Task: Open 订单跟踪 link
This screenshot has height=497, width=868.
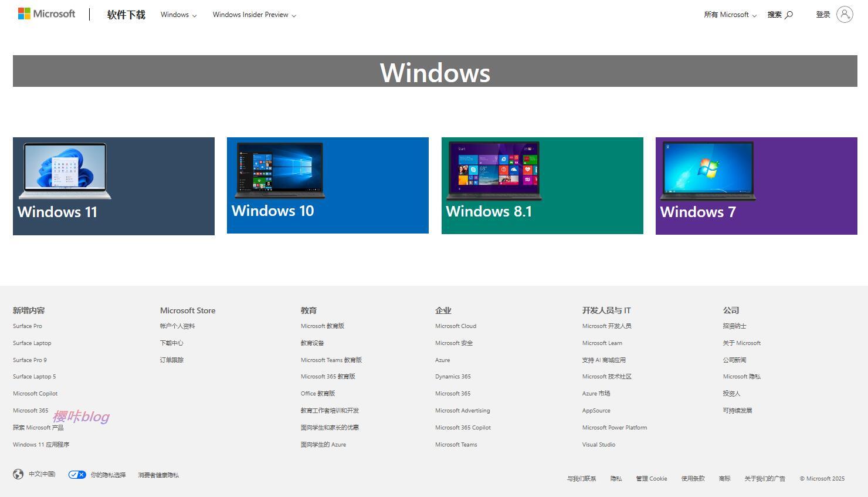Action: pos(172,360)
